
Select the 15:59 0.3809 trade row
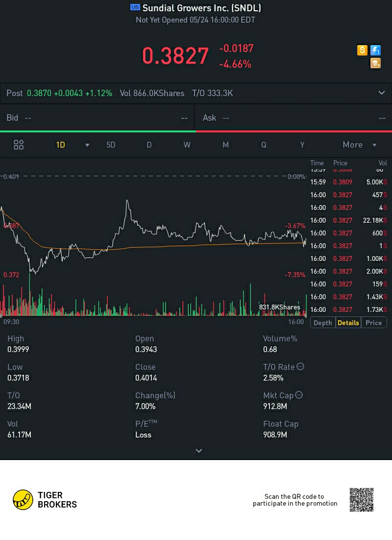coord(348,182)
